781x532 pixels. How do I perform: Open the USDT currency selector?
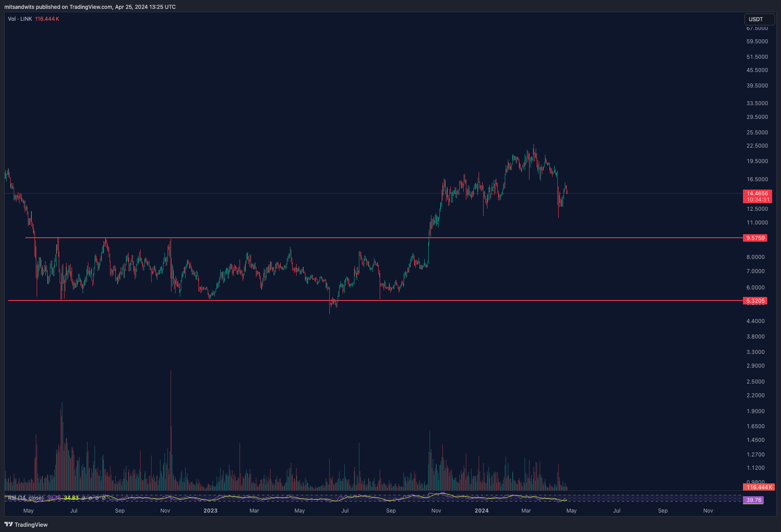759,19
